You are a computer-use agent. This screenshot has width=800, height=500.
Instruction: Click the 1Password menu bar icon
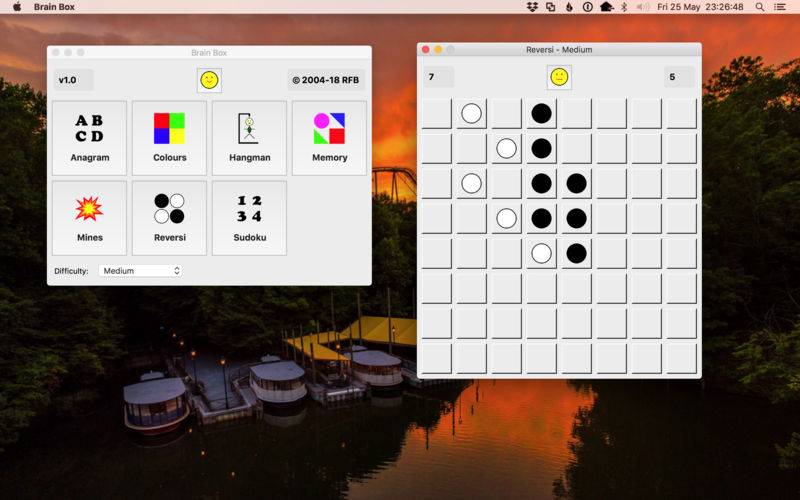click(588, 7)
